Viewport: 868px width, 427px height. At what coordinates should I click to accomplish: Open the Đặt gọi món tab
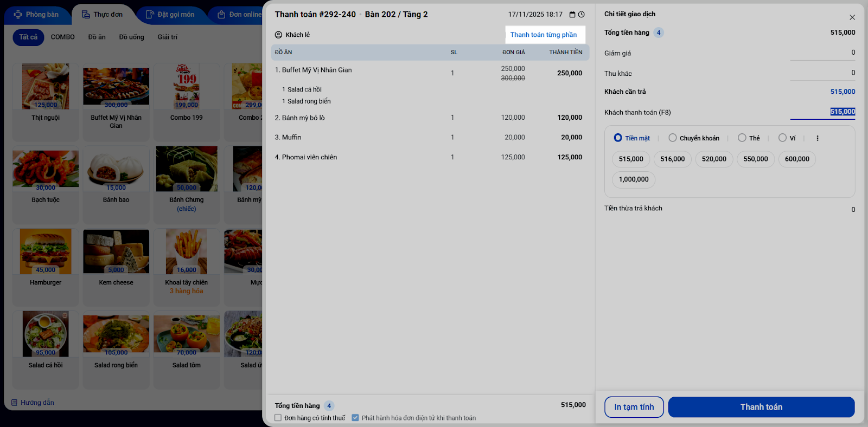(x=170, y=15)
